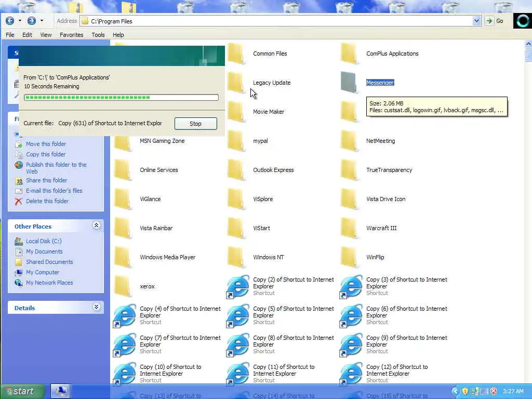The height and width of the screenshot is (399, 532).
Task: Select the Windows NT folder icon
Action: [236, 257]
